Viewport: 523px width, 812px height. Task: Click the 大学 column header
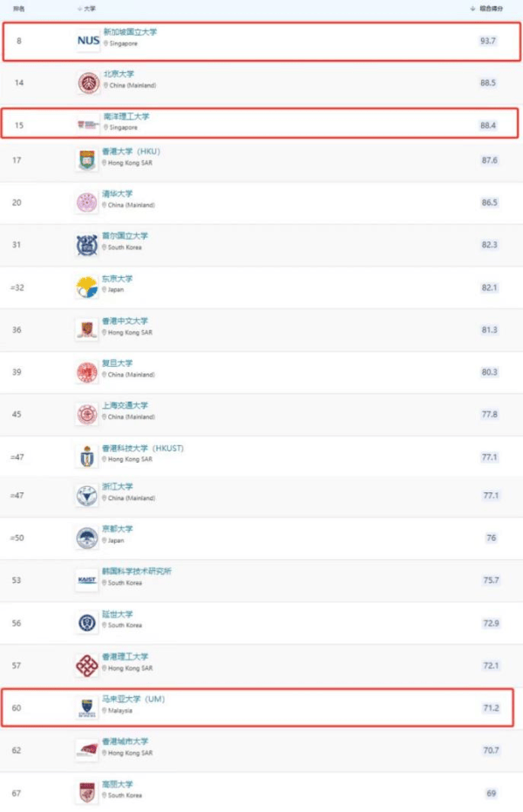click(x=90, y=8)
